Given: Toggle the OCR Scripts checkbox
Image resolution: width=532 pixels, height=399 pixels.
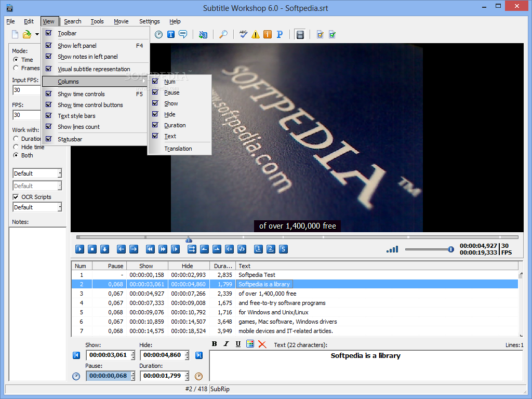Looking at the screenshot, I should [16, 197].
